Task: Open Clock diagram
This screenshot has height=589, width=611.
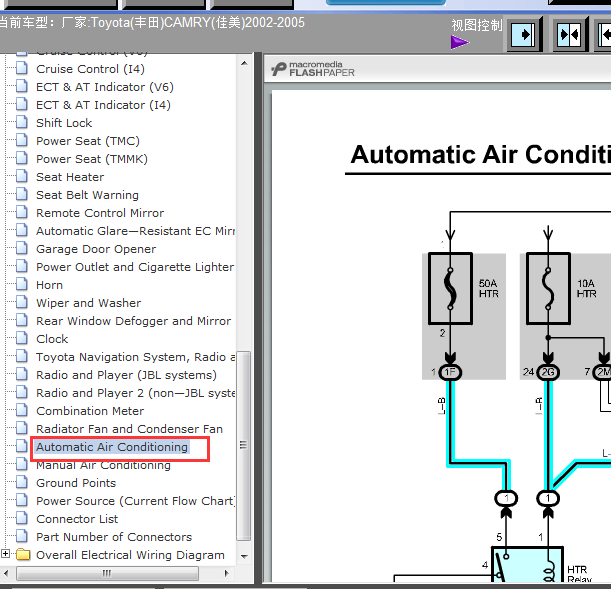Action: point(52,339)
